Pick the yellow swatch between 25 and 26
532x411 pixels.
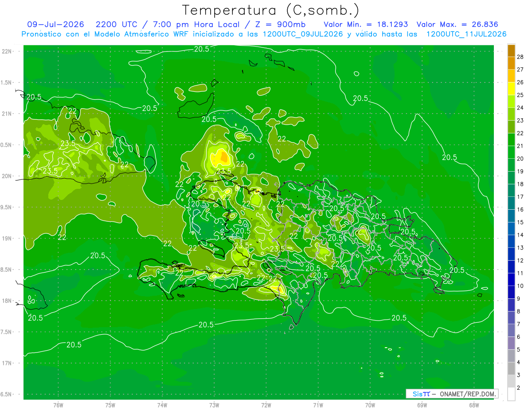[x=511, y=88]
